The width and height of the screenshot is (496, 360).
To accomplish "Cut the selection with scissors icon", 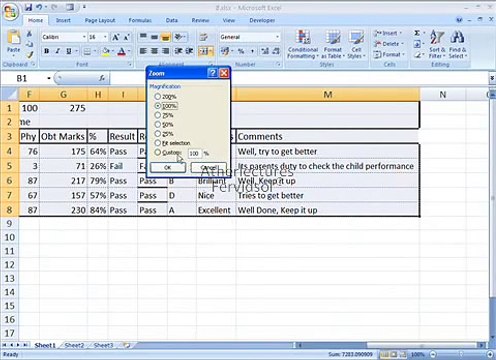I will pos(29,34).
